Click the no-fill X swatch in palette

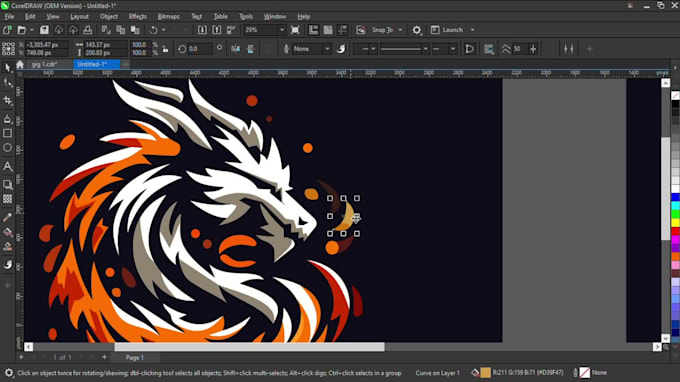675,95
